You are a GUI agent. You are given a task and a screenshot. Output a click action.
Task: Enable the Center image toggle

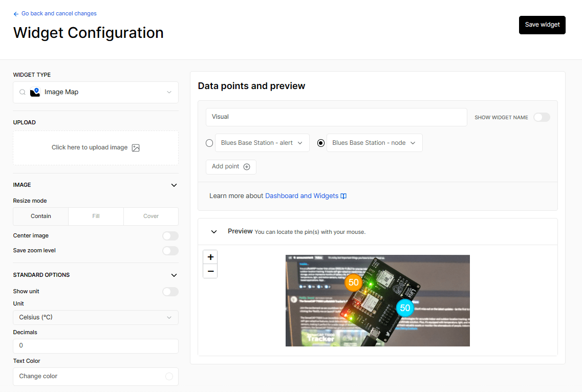[170, 236]
